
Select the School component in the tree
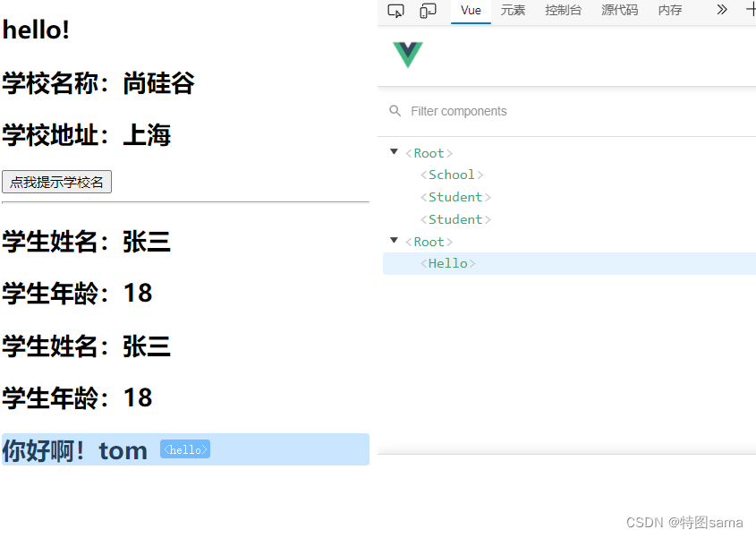point(452,175)
